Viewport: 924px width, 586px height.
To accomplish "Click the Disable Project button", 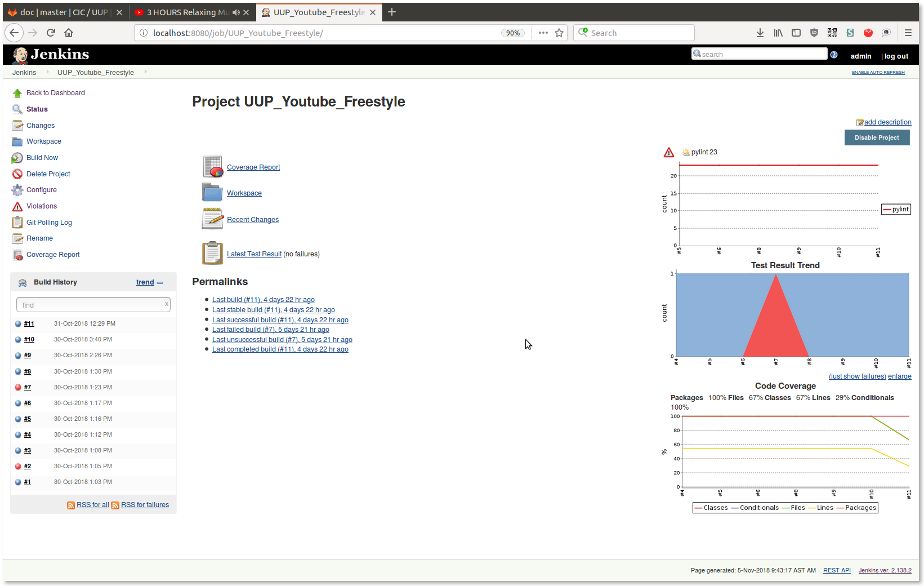I will (x=877, y=137).
